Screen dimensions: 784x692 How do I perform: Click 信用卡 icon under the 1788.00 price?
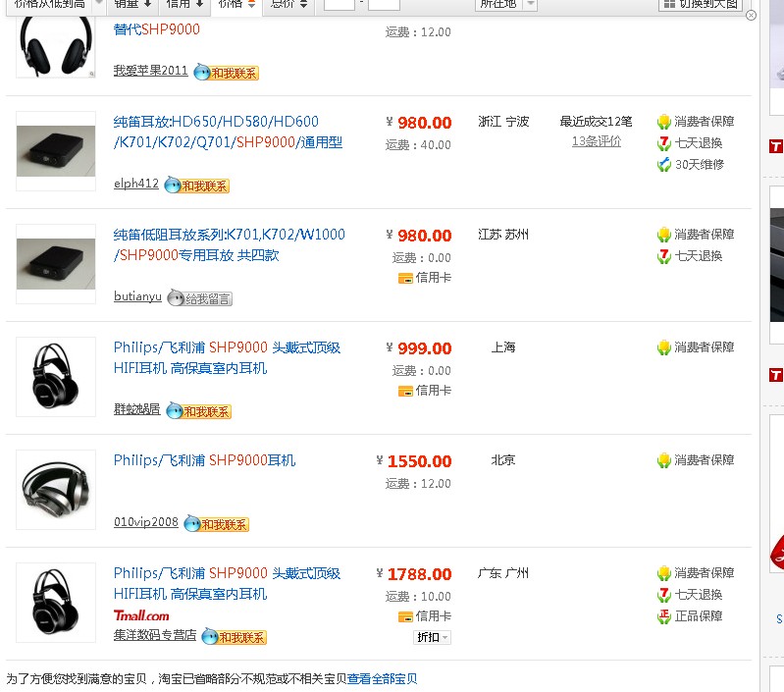pos(405,617)
